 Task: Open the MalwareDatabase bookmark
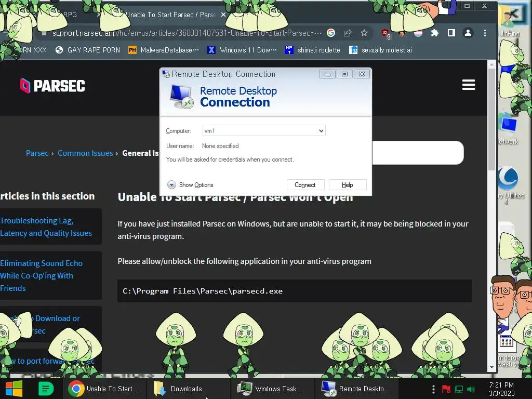click(164, 50)
